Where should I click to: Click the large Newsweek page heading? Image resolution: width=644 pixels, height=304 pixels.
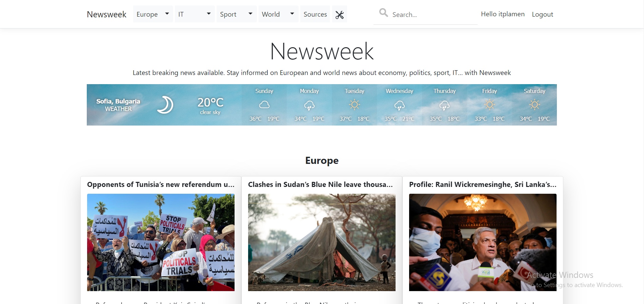(x=322, y=51)
